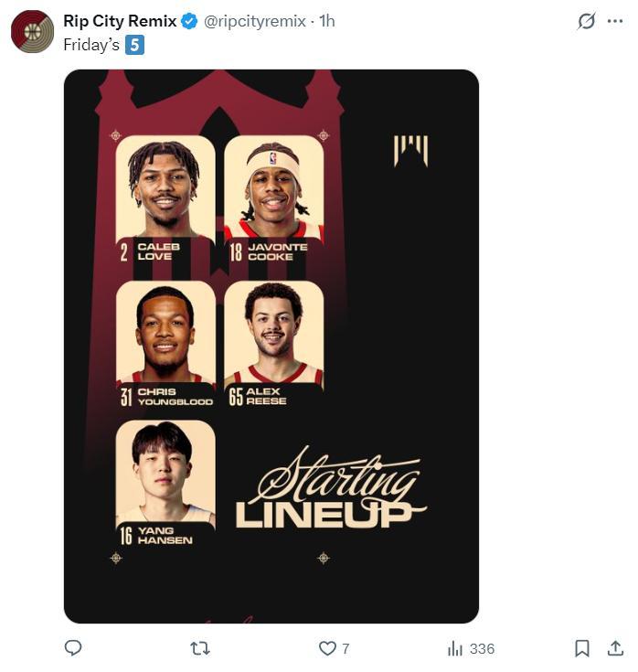Click the blue verified badge
Screen dimensions: 638x672
[x=189, y=21]
